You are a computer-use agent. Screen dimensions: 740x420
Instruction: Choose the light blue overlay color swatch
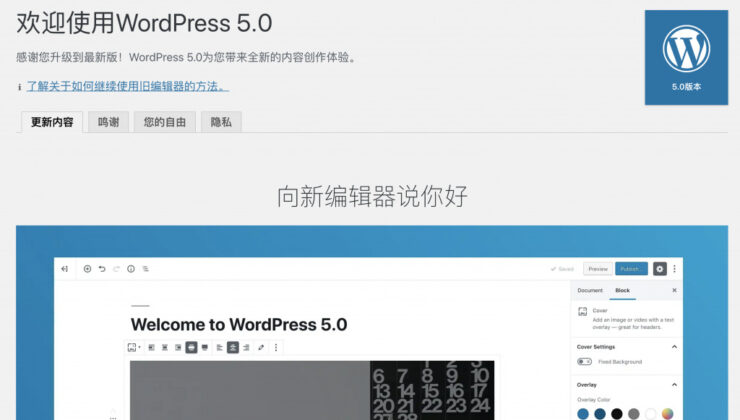pos(583,414)
